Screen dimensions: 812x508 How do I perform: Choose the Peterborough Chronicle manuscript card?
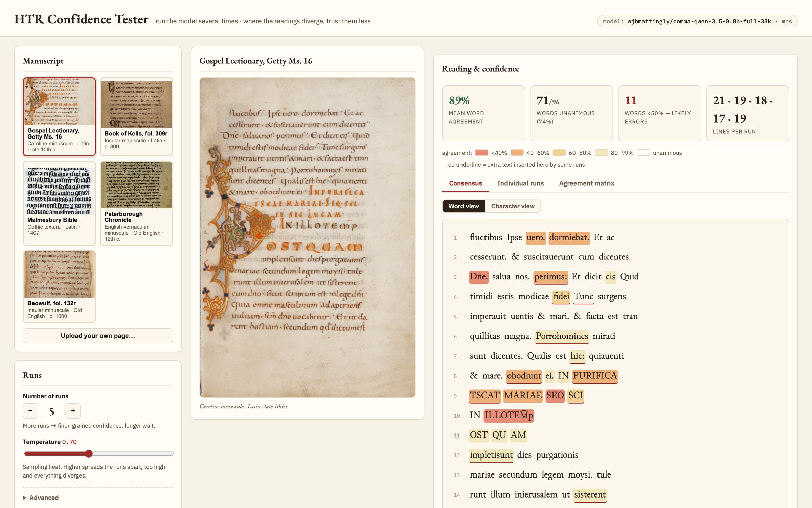[x=136, y=203]
